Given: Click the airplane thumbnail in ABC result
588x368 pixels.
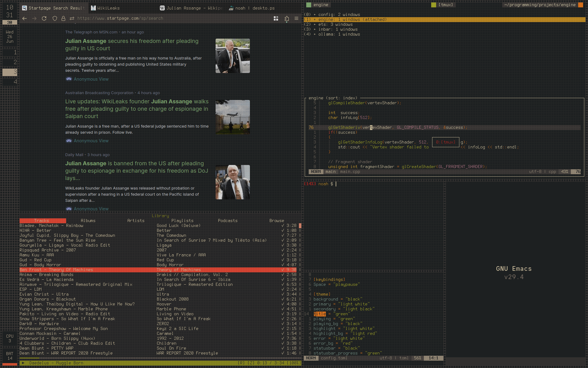Looking at the screenshot, I should [232, 117].
